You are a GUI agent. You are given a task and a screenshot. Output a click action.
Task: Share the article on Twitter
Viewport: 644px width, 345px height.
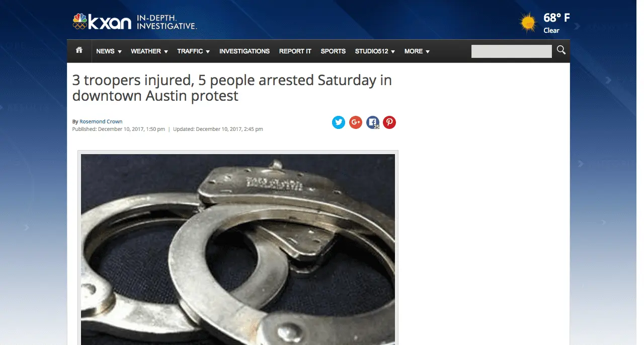pyautogui.click(x=339, y=122)
